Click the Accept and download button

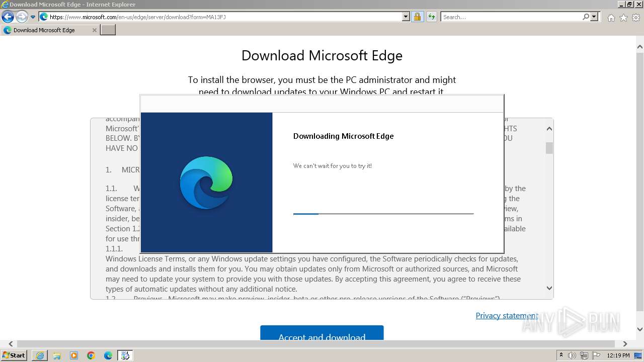click(x=322, y=332)
